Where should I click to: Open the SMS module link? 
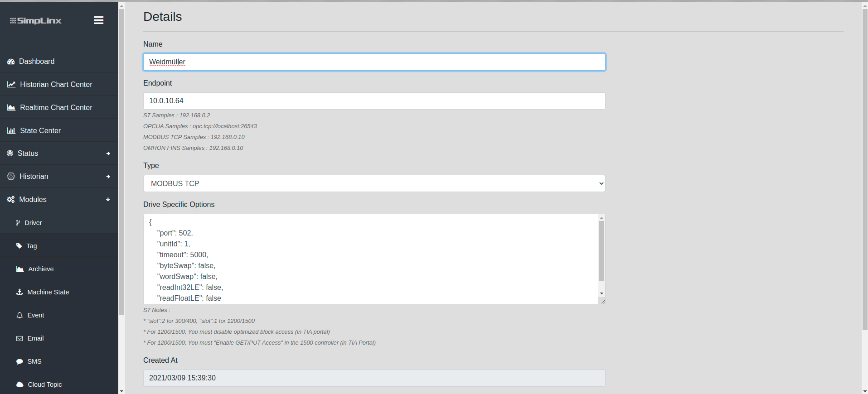click(x=34, y=361)
